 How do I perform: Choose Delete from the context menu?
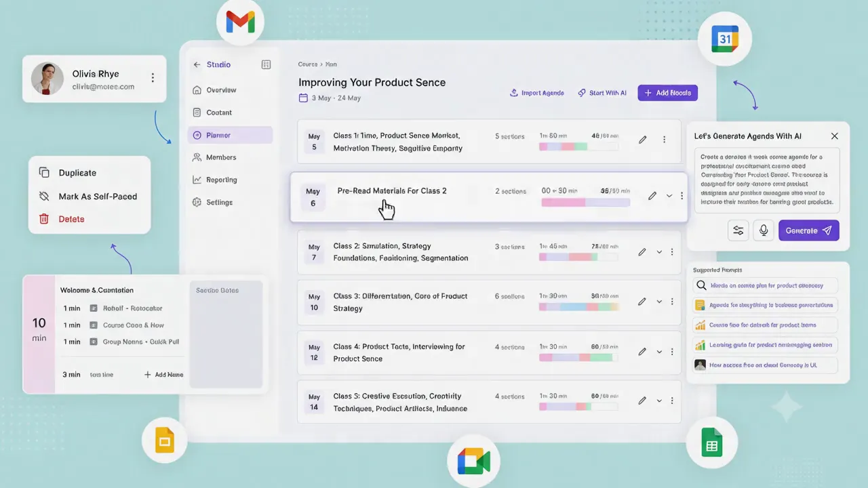[89, 219]
